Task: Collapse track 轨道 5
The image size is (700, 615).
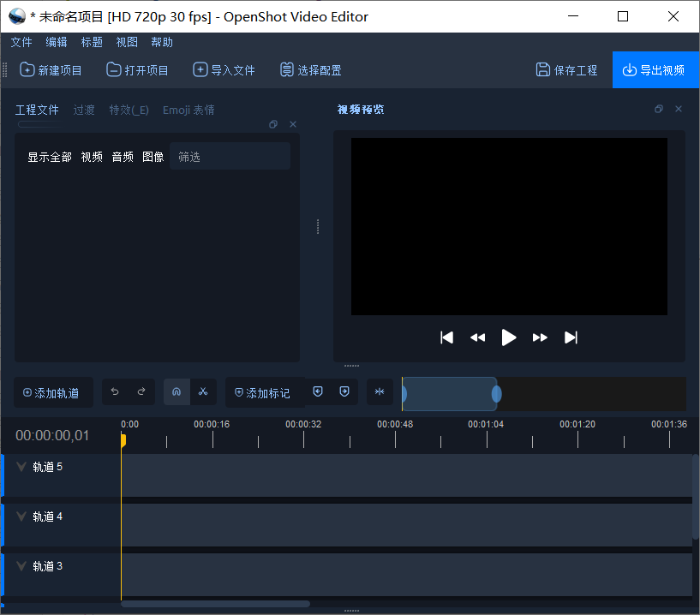Action: (x=21, y=466)
